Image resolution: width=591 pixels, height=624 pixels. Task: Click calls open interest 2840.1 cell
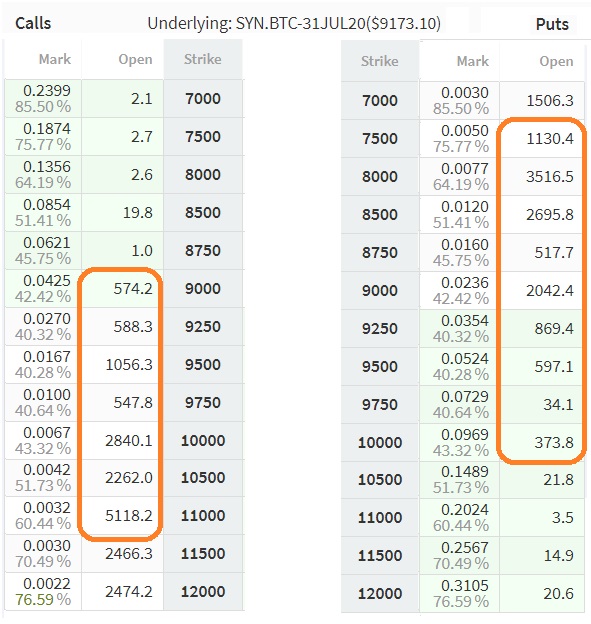pyautogui.click(x=123, y=441)
